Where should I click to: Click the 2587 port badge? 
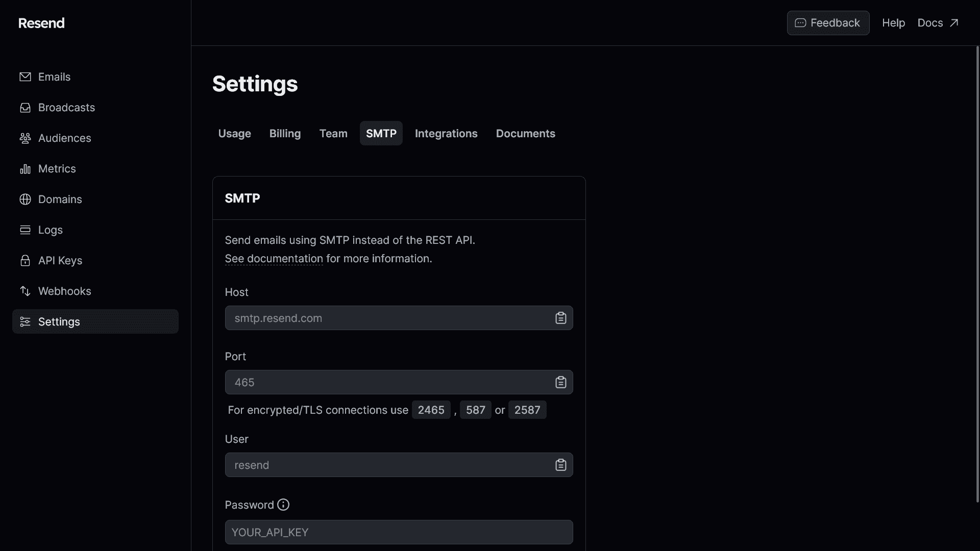pos(527,410)
